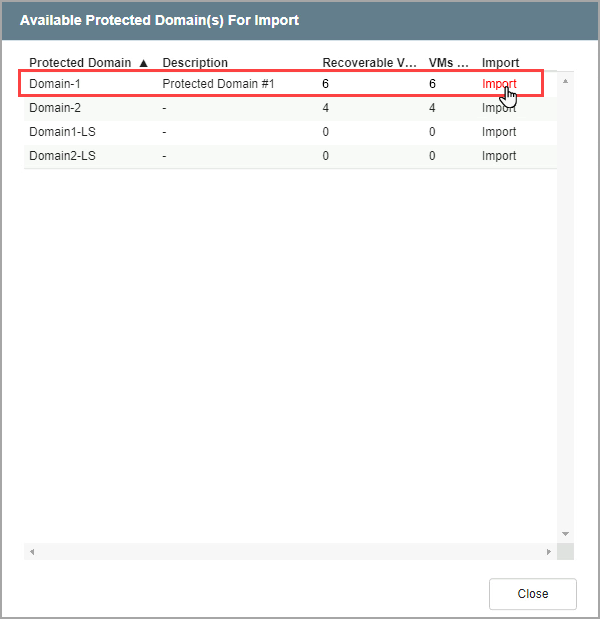Click the Import link for Domain-1
This screenshot has height=619, width=600.
(498, 84)
